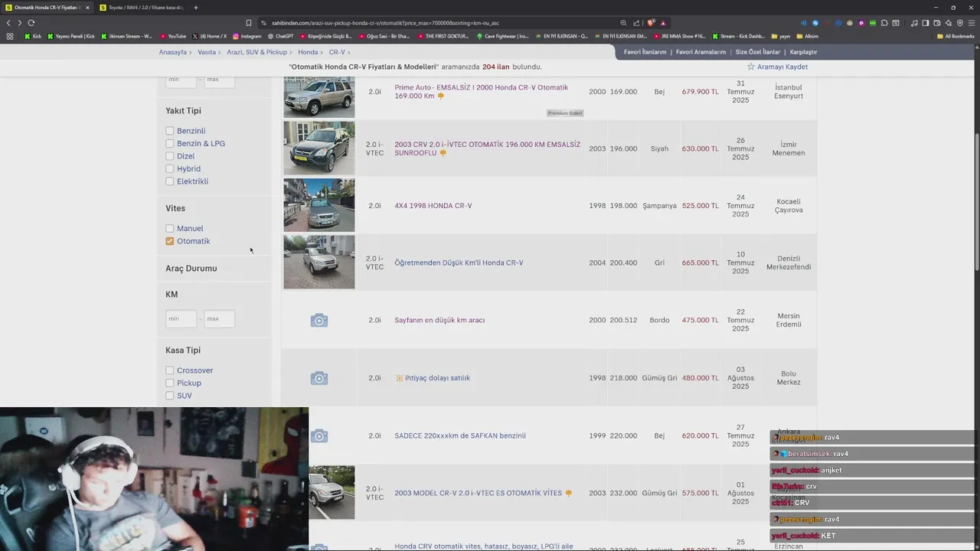Go forward in browser history
The height and width of the screenshot is (551, 980).
click(x=20, y=23)
